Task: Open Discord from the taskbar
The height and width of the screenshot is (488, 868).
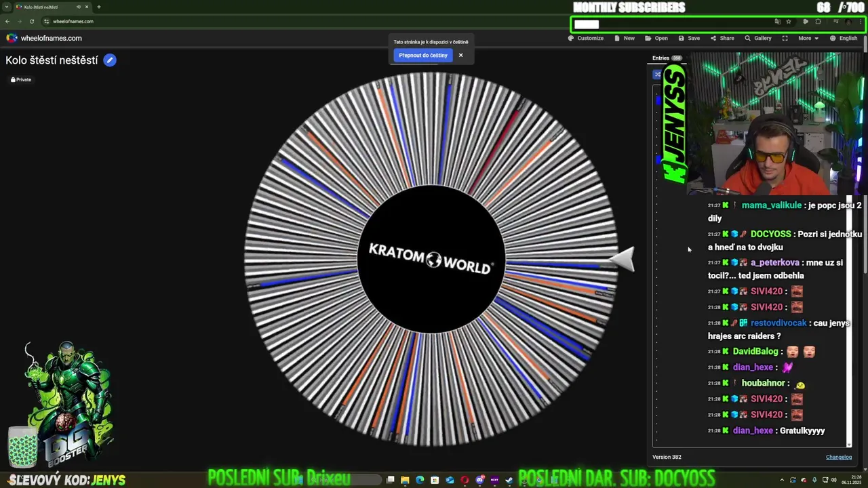Action: pyautogui.click(x=479, y=481)
